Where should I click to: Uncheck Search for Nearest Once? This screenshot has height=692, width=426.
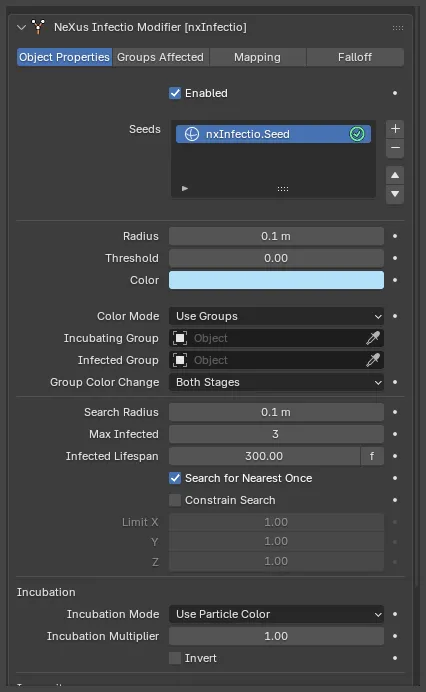[x=175, y=478]
